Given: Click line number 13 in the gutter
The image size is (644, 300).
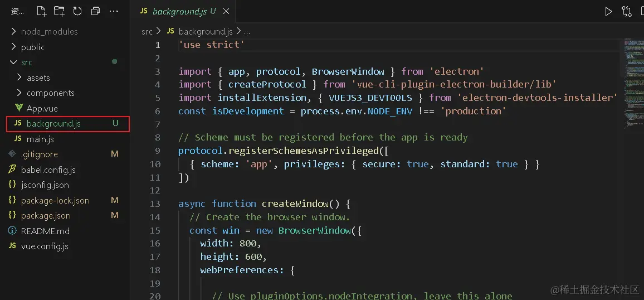Looking at the screenshot, I should coord(155,204).
